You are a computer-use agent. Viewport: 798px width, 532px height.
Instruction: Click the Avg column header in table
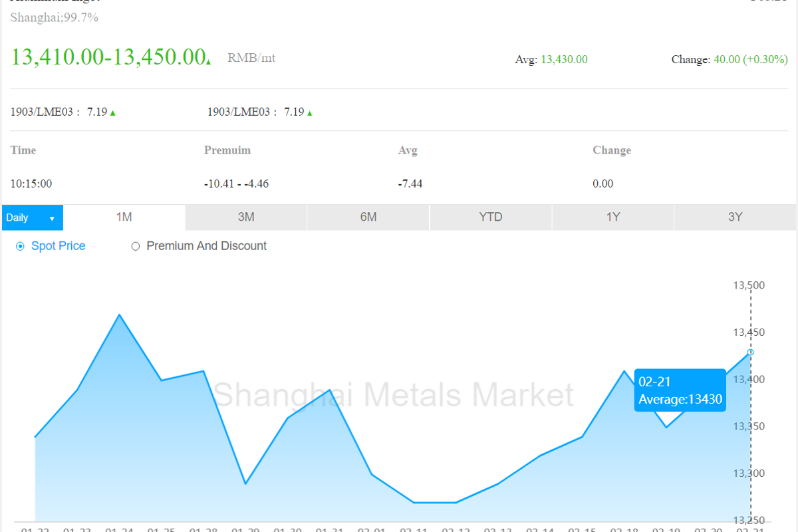pyautogui.click(x=408, y=150)
